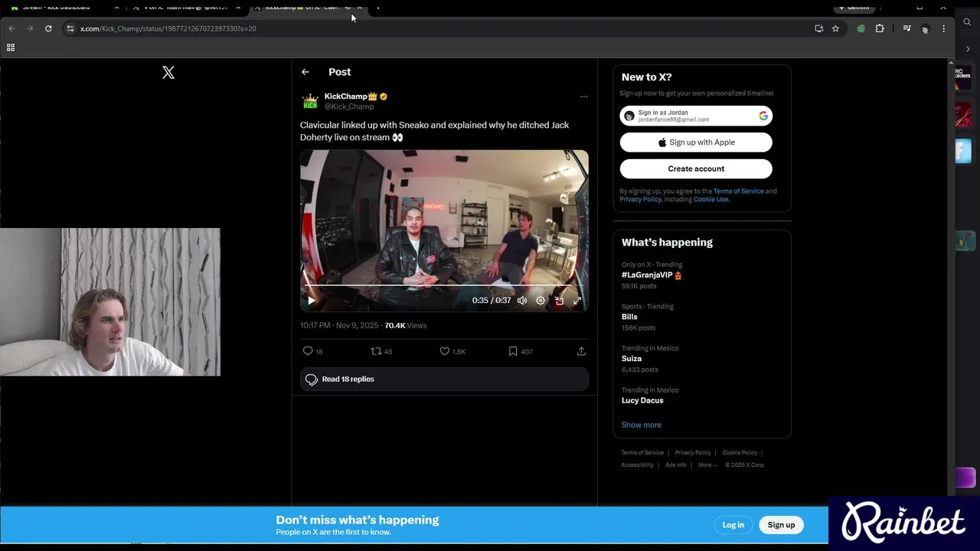980x551 pixels.
Task: Share the post with the share icon
Action: click(581, 351)
